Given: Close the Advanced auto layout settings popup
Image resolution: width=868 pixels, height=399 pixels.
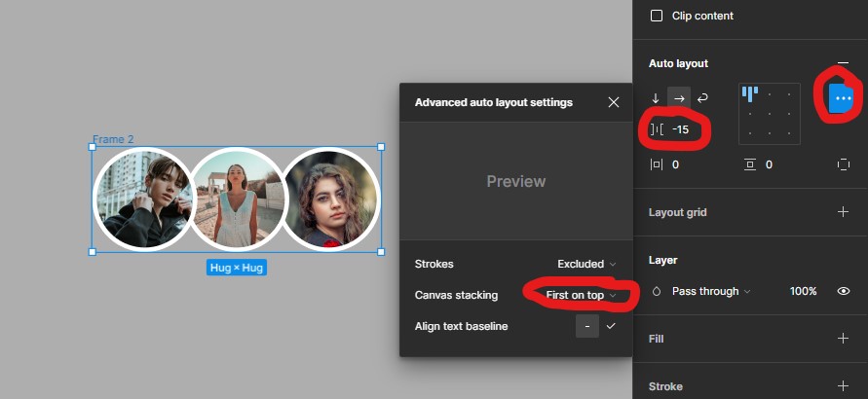Looking at the screenshot, I should [x=613, y=102].
